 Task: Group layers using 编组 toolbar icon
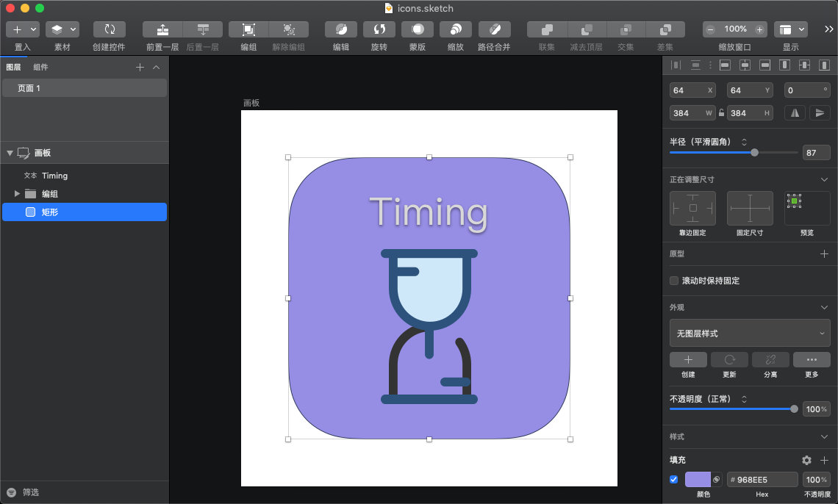[x=248, y=29]
